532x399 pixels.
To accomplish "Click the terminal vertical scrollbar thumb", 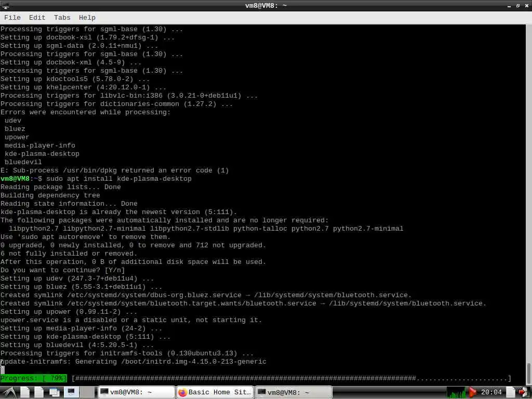I will click(528, 373).
